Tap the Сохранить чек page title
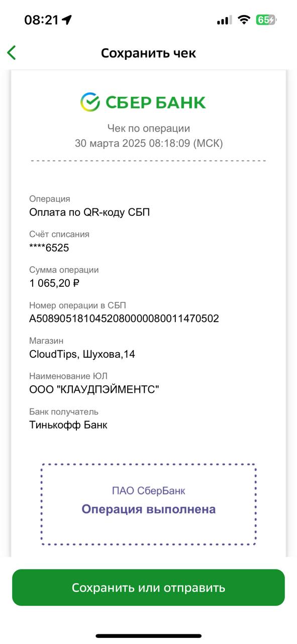297x644 pixels. (x=148, y=53)
